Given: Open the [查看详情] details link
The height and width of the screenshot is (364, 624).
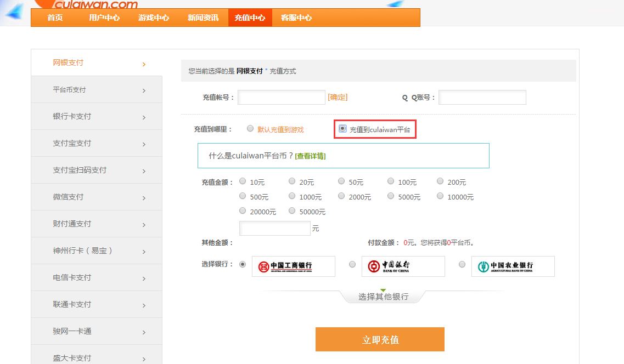Looking at the screenshot, I should [311, 156].
